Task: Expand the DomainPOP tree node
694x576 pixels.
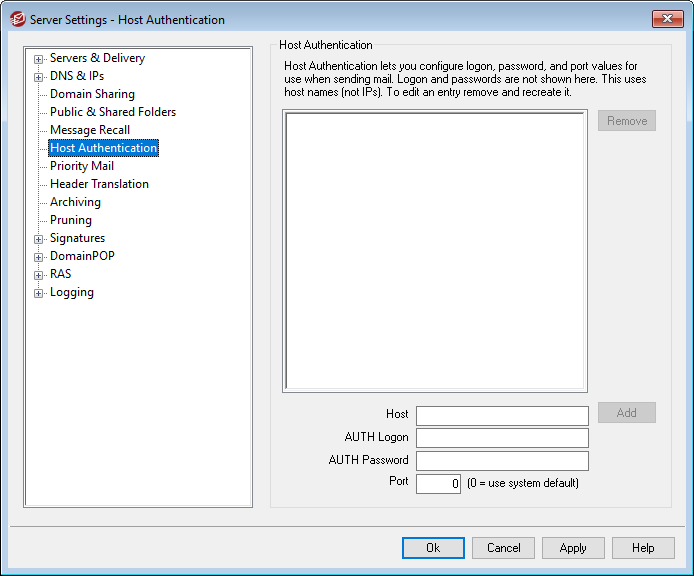Action: coord(39,257)
